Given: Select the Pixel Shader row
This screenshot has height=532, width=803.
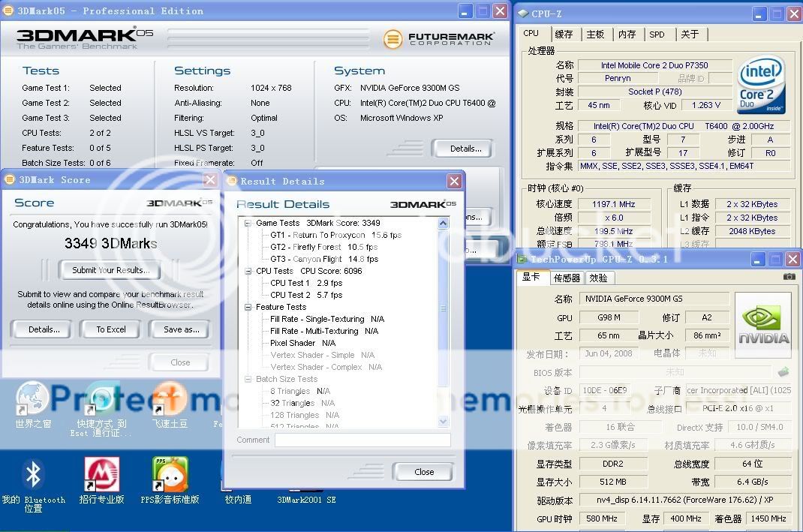Looking at the screenshot, I should click(x=302, y=343).
